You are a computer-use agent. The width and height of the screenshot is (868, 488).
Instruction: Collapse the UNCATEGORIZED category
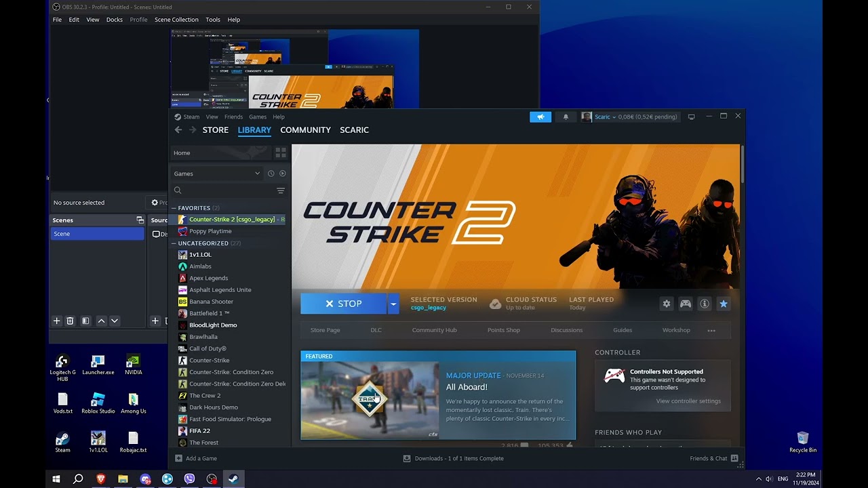point(174,243)
